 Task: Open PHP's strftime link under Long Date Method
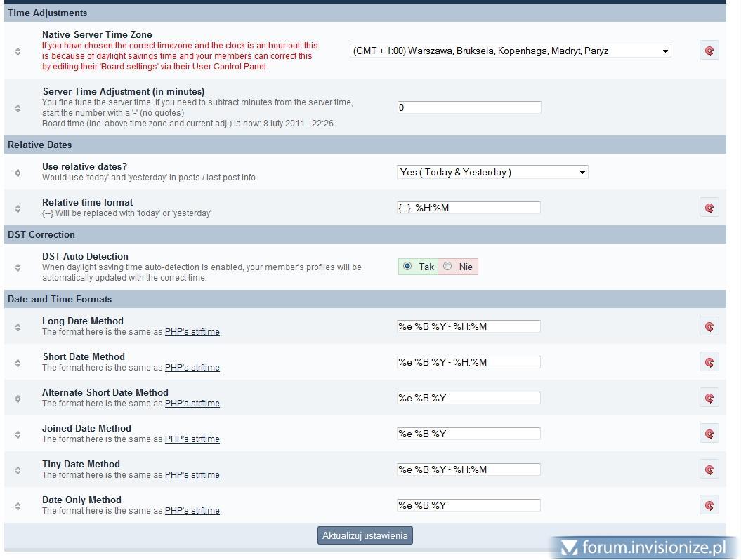click(192, 332)
